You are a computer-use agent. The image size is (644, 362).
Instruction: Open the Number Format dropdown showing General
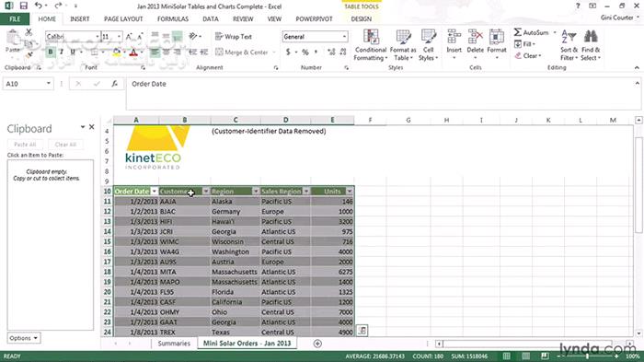coord(344,37)
